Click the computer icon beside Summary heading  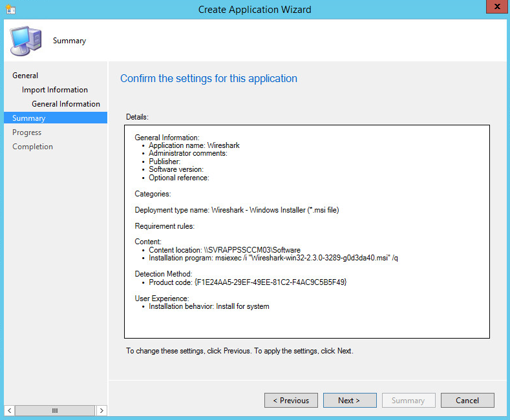[x=26, y=41]
